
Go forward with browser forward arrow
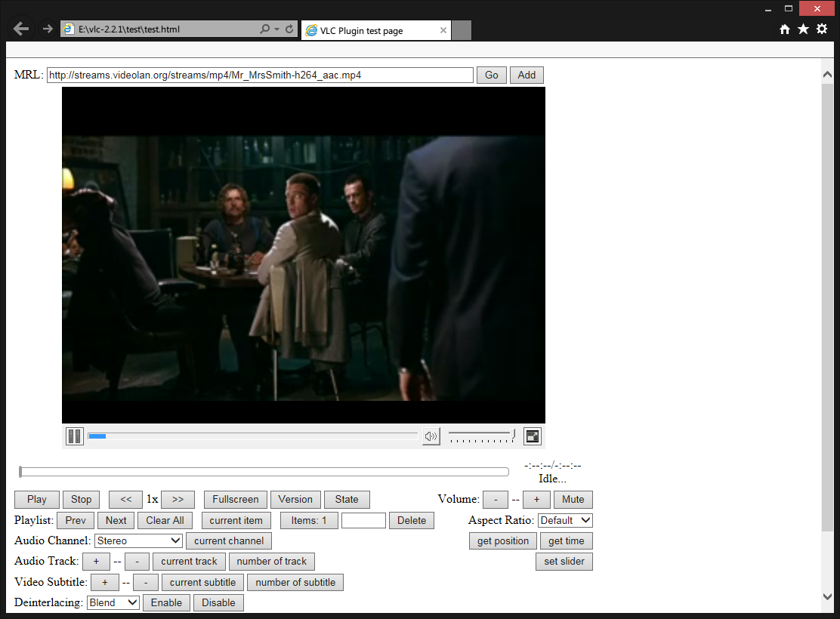48,29
